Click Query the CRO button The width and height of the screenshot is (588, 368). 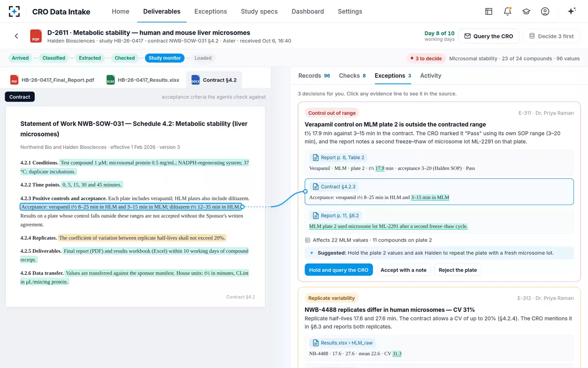pyautogui.click(x=489, y=36)
